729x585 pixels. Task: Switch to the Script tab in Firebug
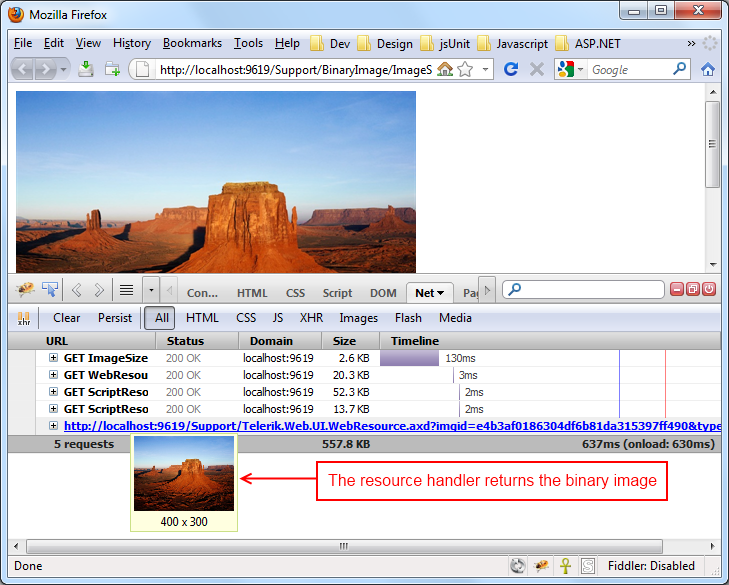point(338,293)
